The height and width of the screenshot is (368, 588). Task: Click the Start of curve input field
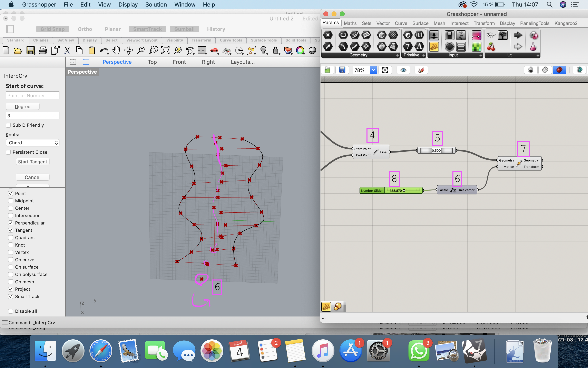[32, 95]
